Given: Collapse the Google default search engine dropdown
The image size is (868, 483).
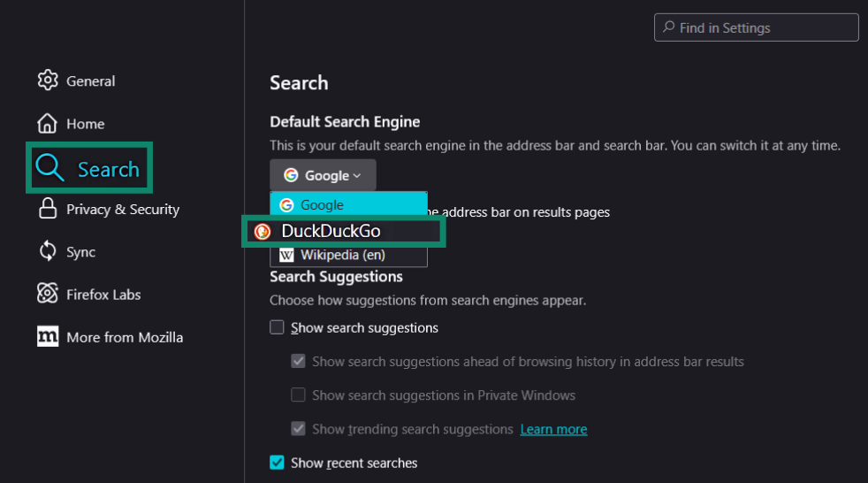Looking at the screenshot, I should (323, 175).
